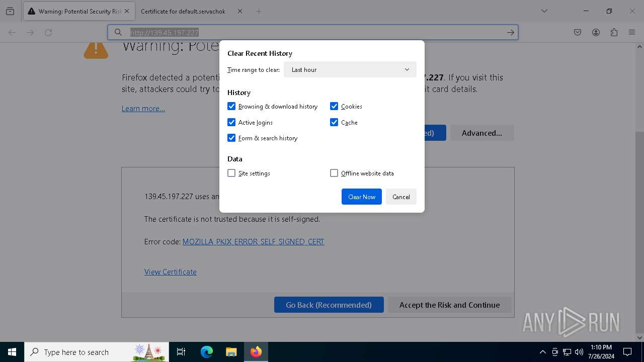Open the View Certificate link

pyautogui.click(x=171, y=272)
